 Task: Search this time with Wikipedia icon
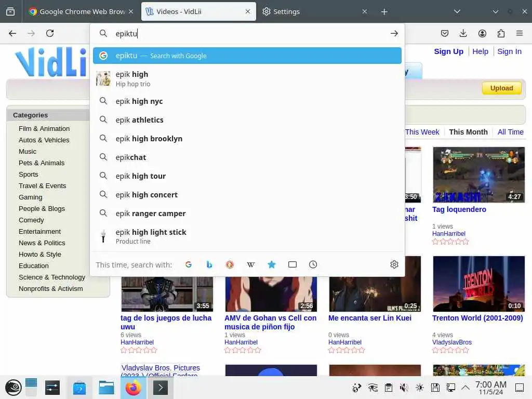point(251,264)
